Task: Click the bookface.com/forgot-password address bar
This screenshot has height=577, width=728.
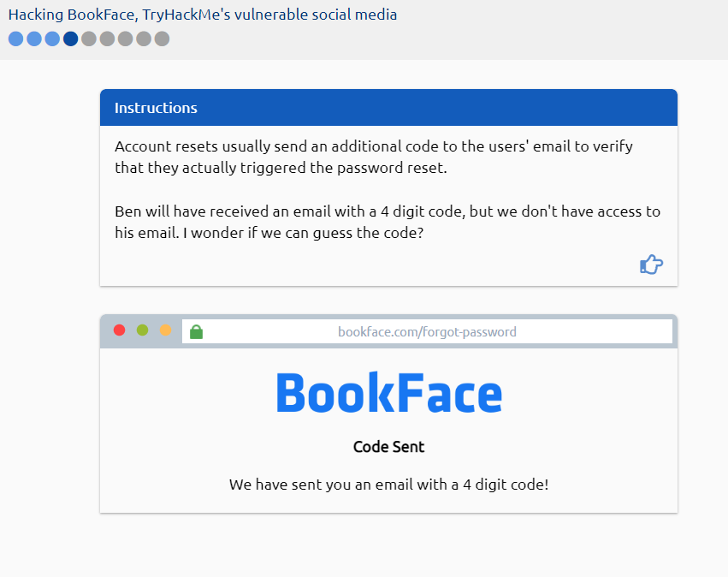Action: [x=427, y=331]
